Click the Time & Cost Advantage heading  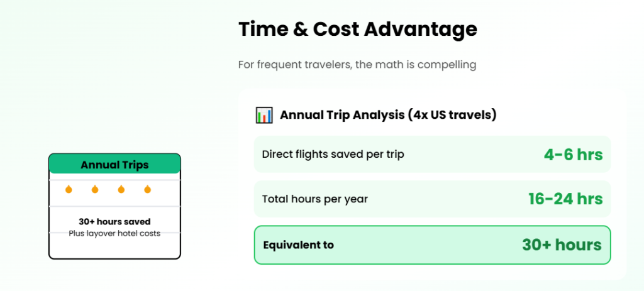357,29
